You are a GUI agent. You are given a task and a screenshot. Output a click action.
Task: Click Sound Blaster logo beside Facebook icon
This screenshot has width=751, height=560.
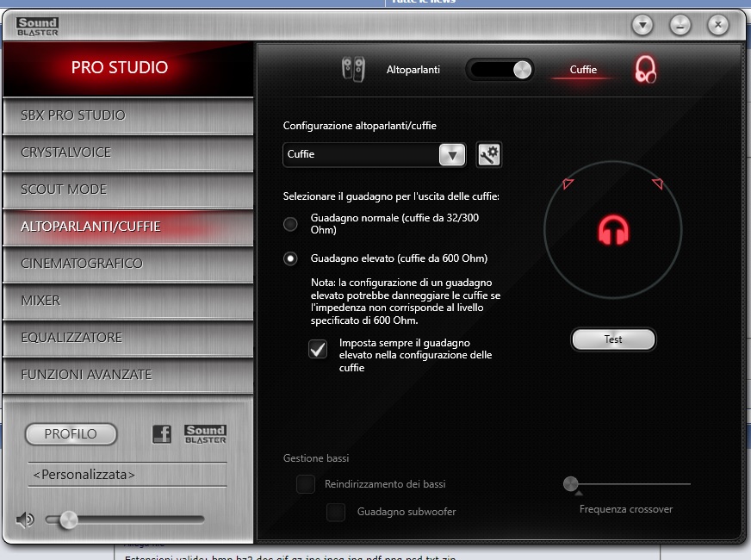tap(206, 434)
